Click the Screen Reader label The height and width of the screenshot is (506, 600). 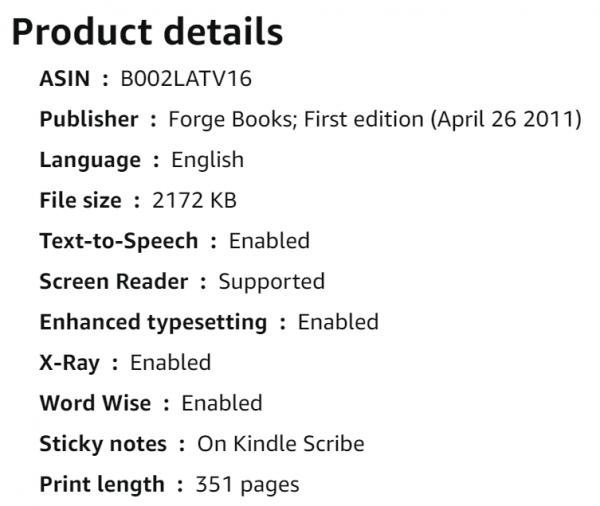click(x=113, y=282)
